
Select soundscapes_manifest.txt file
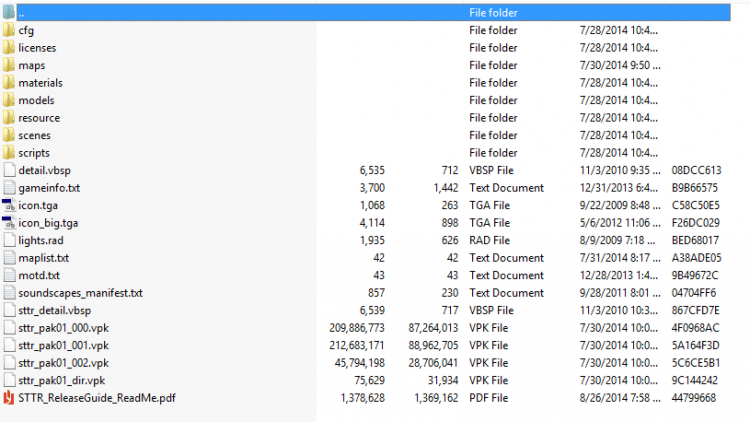80,293
